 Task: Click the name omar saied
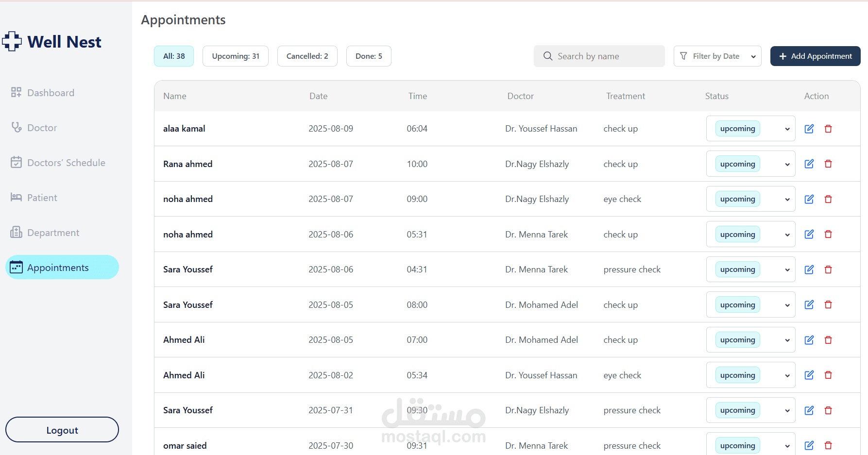click(x=185, y=446)
